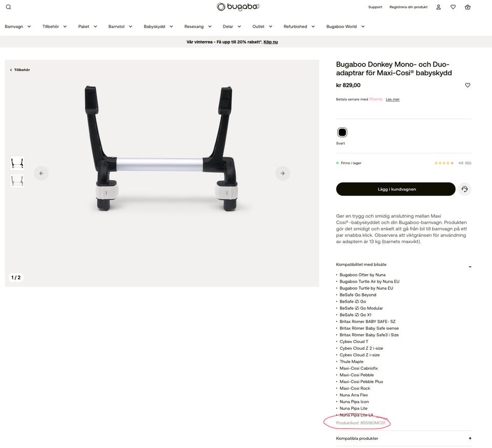Open the search magnifier icon
The height and width of the screenshot is (448, 492).
point(9,7)
